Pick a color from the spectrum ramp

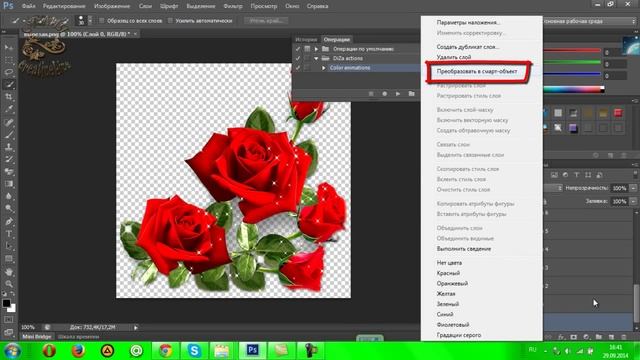(573, 89)
